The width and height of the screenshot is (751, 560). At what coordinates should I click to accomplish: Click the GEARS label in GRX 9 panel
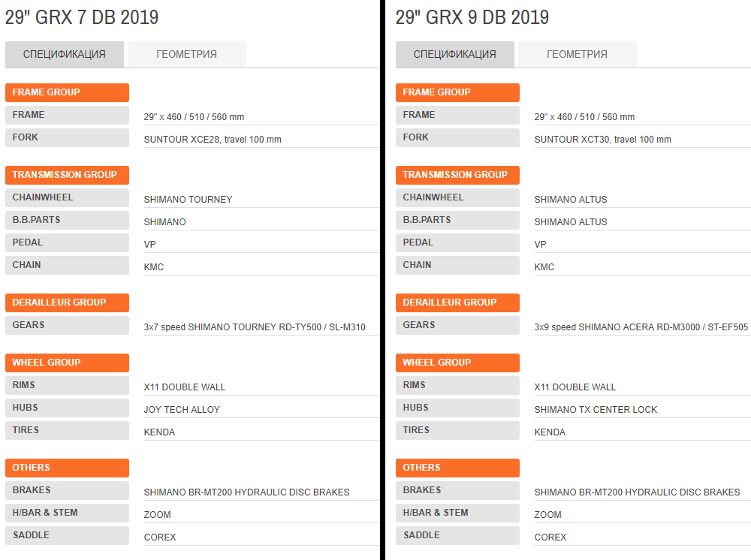[x=457, y=325]
